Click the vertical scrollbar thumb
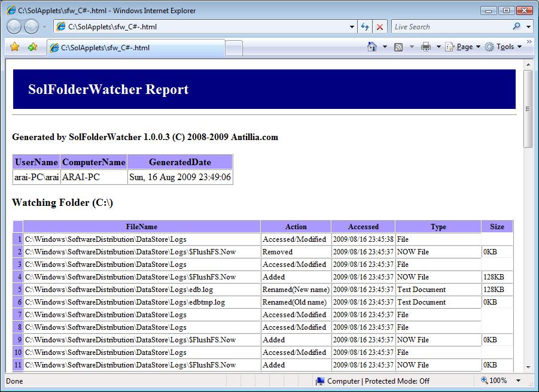This screenshot has width=539, height=392. tap(528, 109)
